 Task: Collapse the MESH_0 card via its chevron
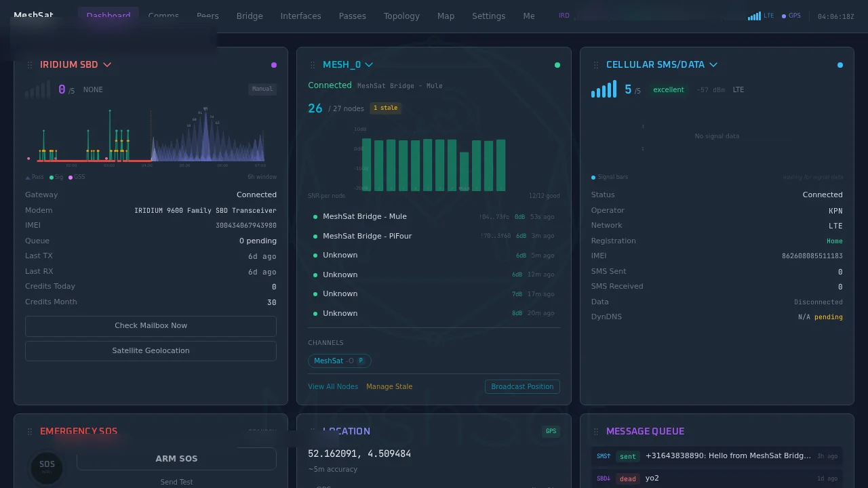pyautogui.click(x=369, y=64)
